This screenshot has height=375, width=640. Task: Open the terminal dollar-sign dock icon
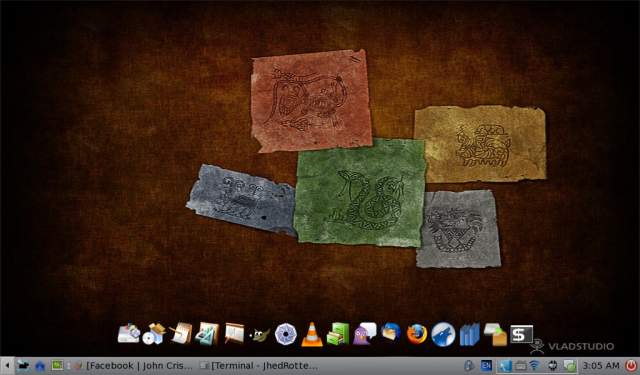(x=521, y=334)
